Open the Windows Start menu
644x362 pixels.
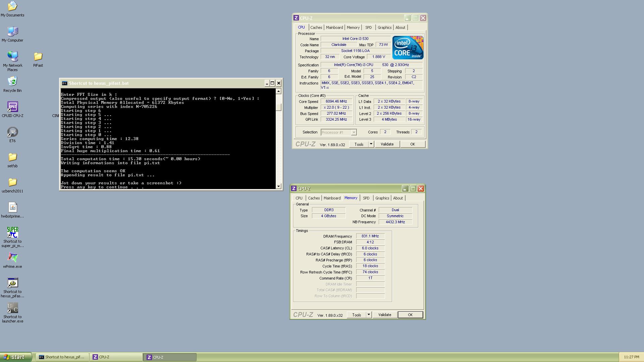(16, 357)
